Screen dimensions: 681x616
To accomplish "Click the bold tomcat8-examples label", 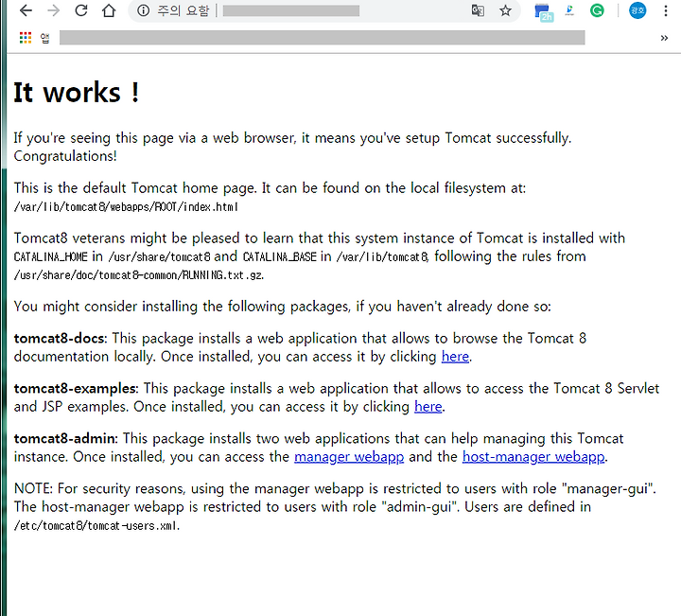I will [76, 388].
